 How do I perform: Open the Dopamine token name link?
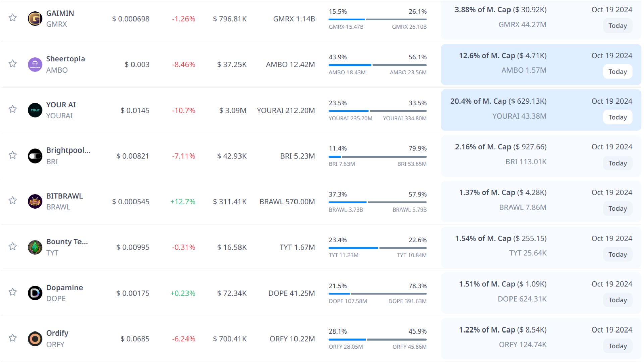point(64,287)
